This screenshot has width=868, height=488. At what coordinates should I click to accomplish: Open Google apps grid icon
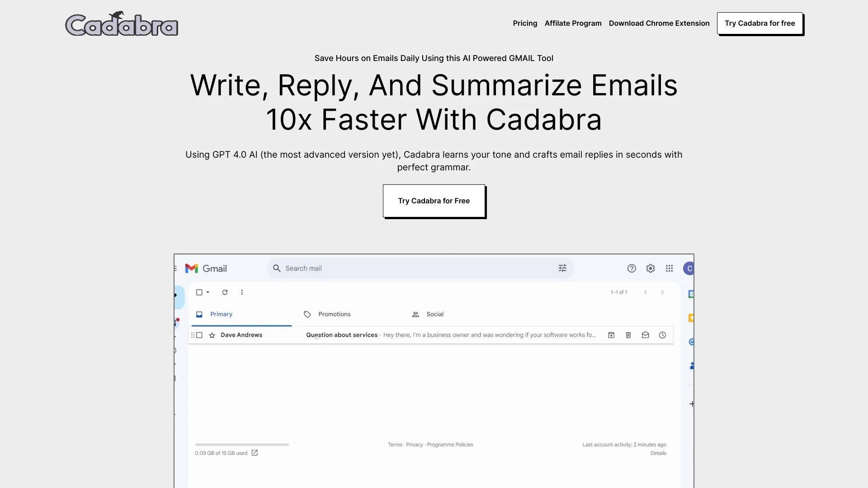(x=670, y=268)
